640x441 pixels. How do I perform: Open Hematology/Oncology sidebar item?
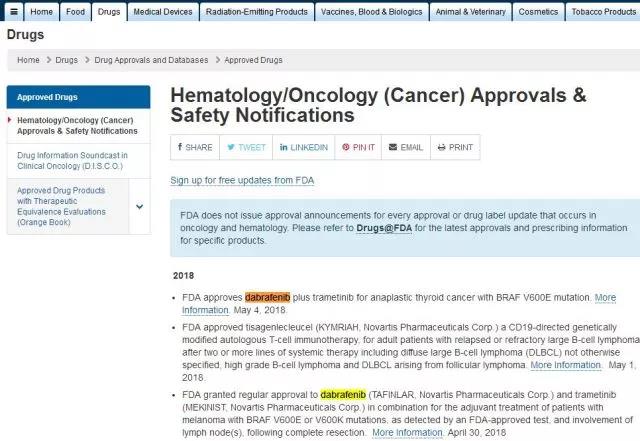(x=77, y=126)
